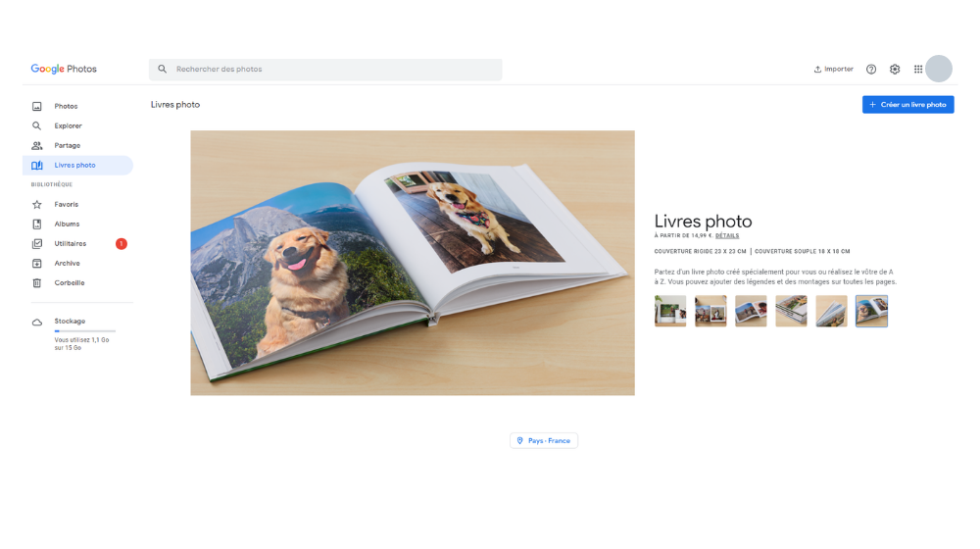Click the Archive icon in sidebar
Image resolution: width=980 pixels, height=549 pixels.
(x=37, y=264)
